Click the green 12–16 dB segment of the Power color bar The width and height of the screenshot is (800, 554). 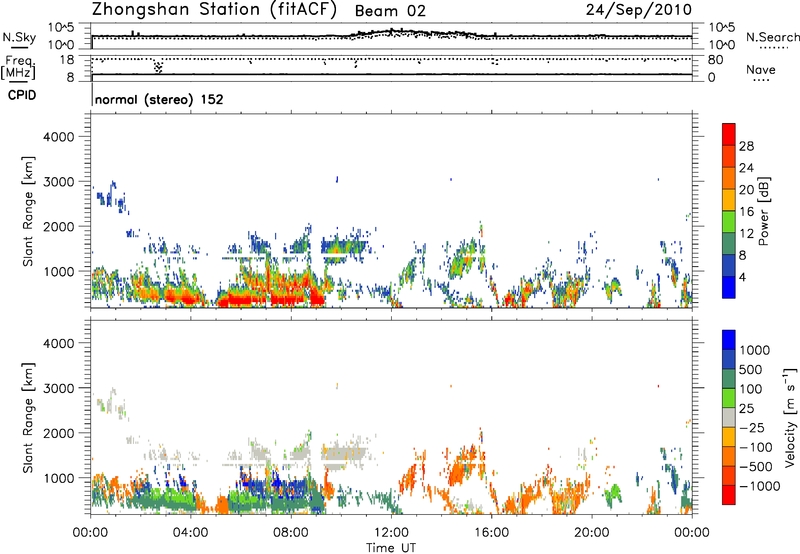tap(729, 221)
